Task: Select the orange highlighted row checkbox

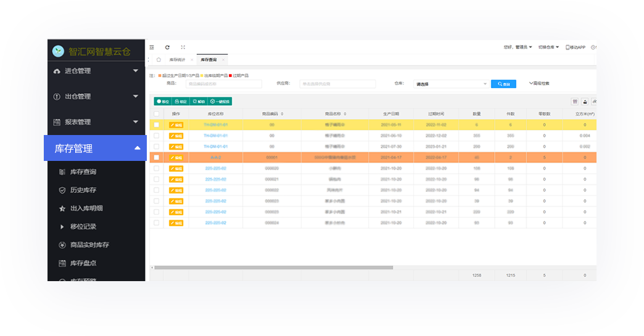Action: click(x=157, y=157)
